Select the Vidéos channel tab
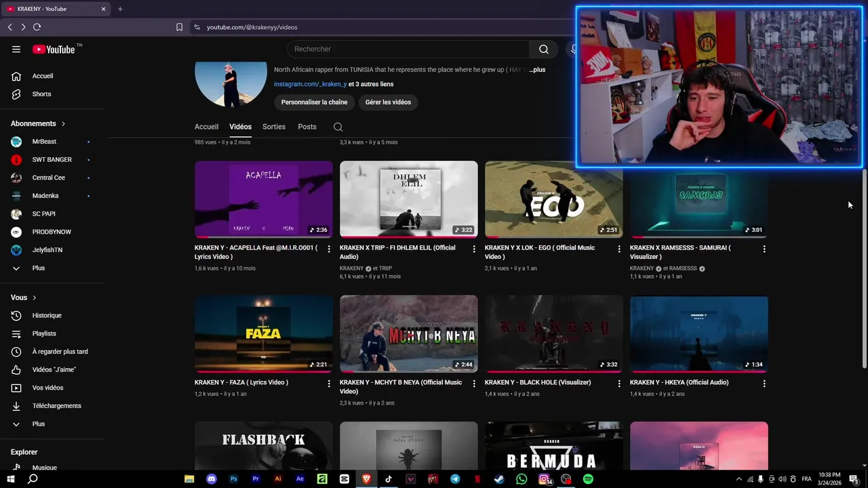 coord(240,127)
